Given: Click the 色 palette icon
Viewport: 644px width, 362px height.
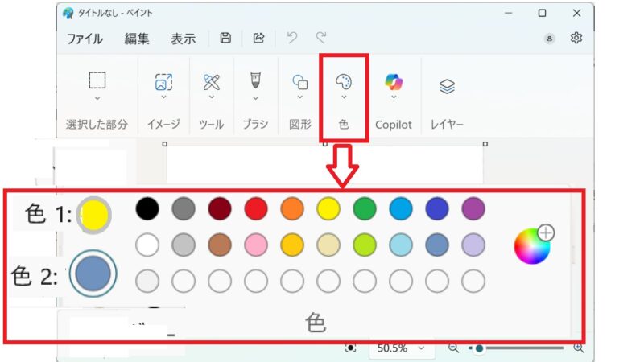Looking at the screenshot, I should point(344,82).
